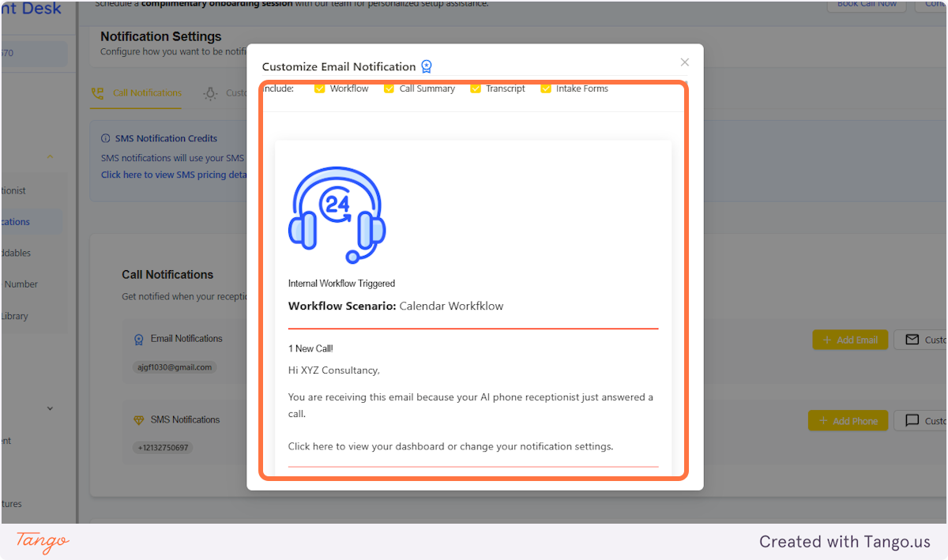Click the info icon beside SMS Notification Credits

point(106,138)
